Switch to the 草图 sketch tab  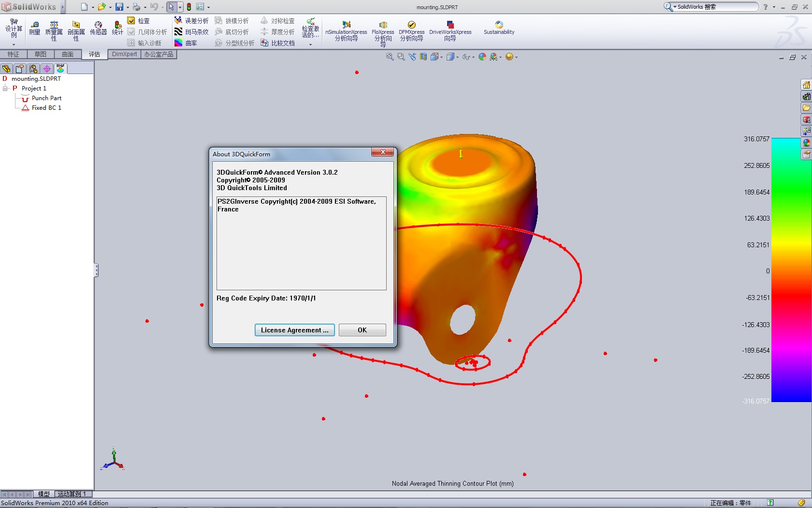coord(41,54)
